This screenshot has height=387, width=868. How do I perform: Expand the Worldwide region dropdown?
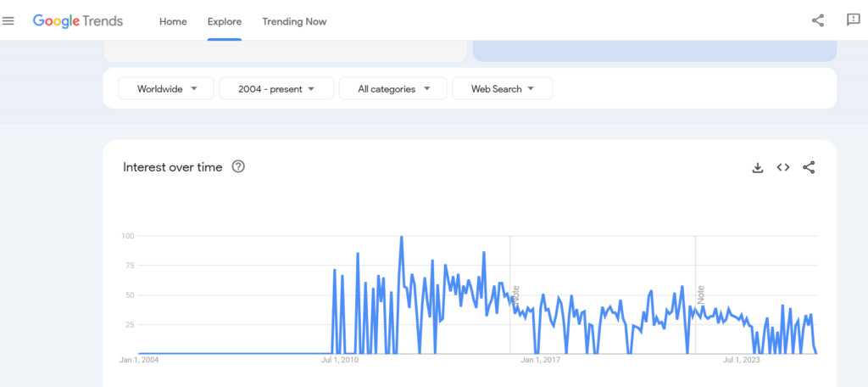[x=165, y=88]
